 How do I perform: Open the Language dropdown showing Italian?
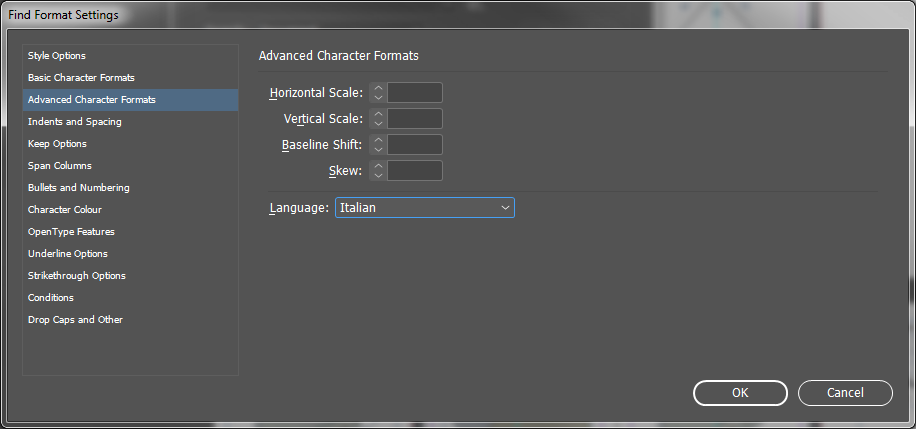point(425,207)
